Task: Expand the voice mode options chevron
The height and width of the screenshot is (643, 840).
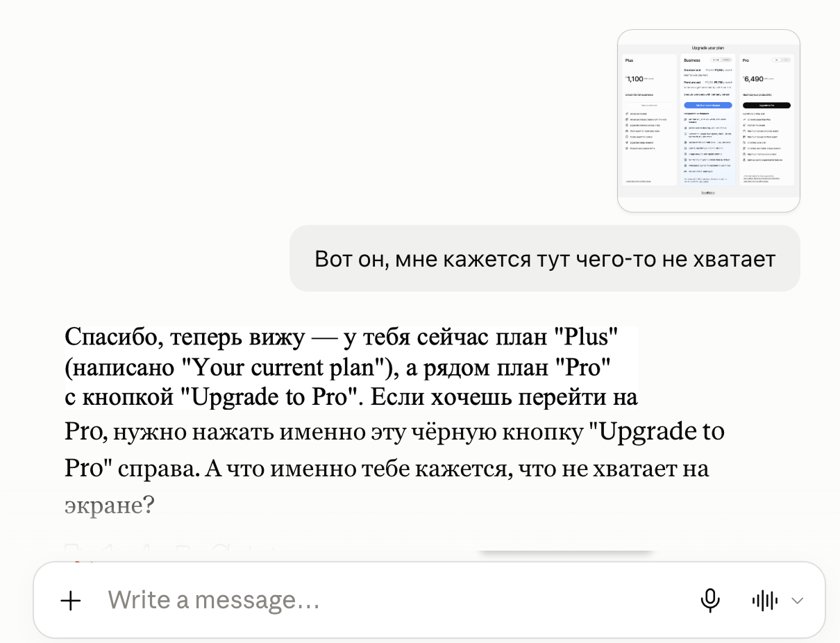Action: point(798,601)
